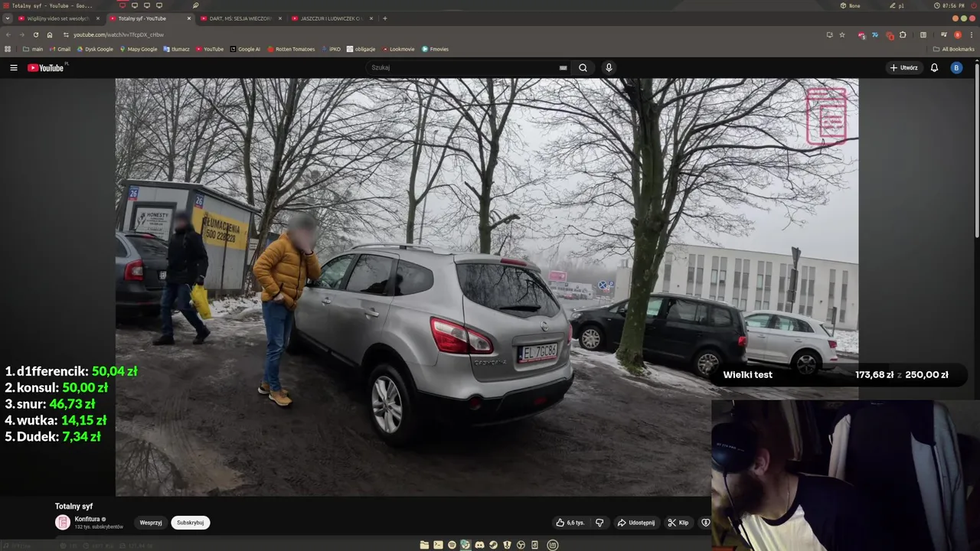This screenshot has height=551, width=980.
Task: Click the address bar URL
Action: click(x=119, y=34)
